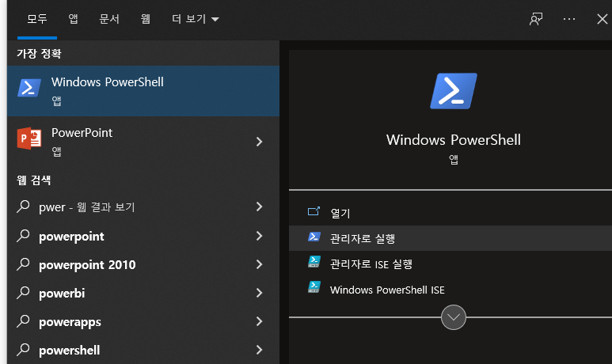
Task: Choose 관리자로 ISE 실행
Action: pyautogui.click(x=450, y=264)
